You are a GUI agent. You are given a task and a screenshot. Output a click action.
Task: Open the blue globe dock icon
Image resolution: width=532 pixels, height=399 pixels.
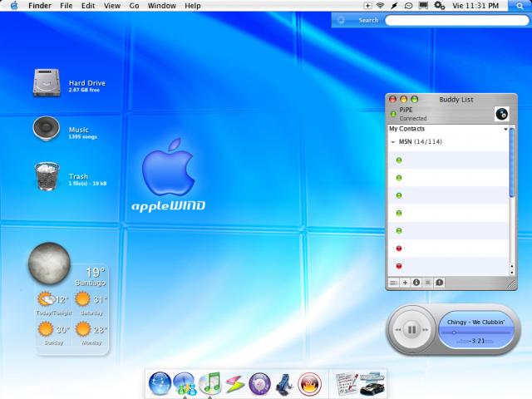click(160, 384)
